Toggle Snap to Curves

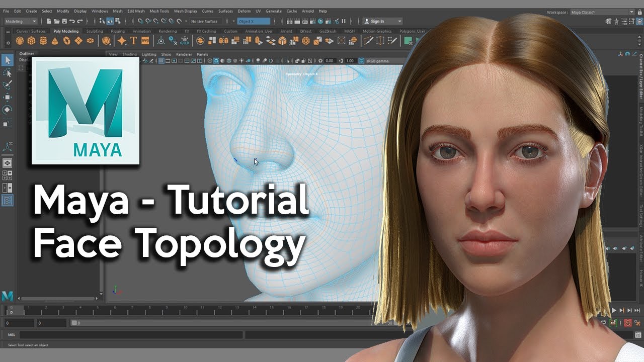pyautogui.click(x=148, y=21)
